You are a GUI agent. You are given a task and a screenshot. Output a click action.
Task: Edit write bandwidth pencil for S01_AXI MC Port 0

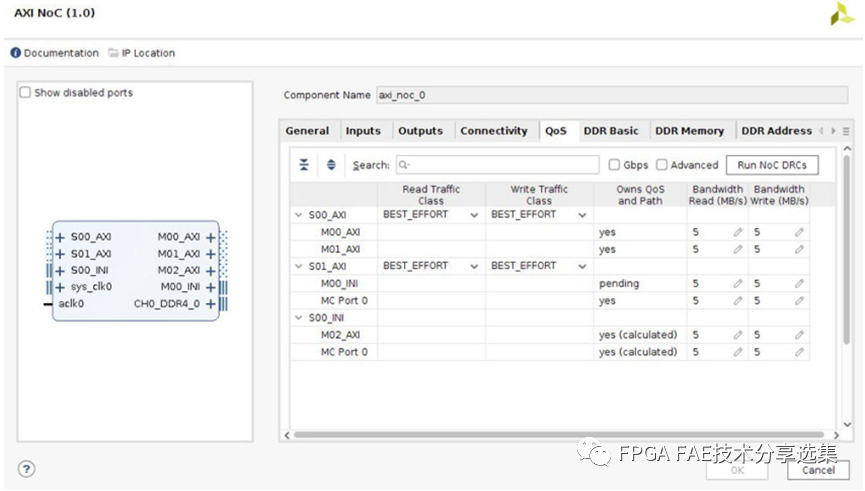coord(799,301)
